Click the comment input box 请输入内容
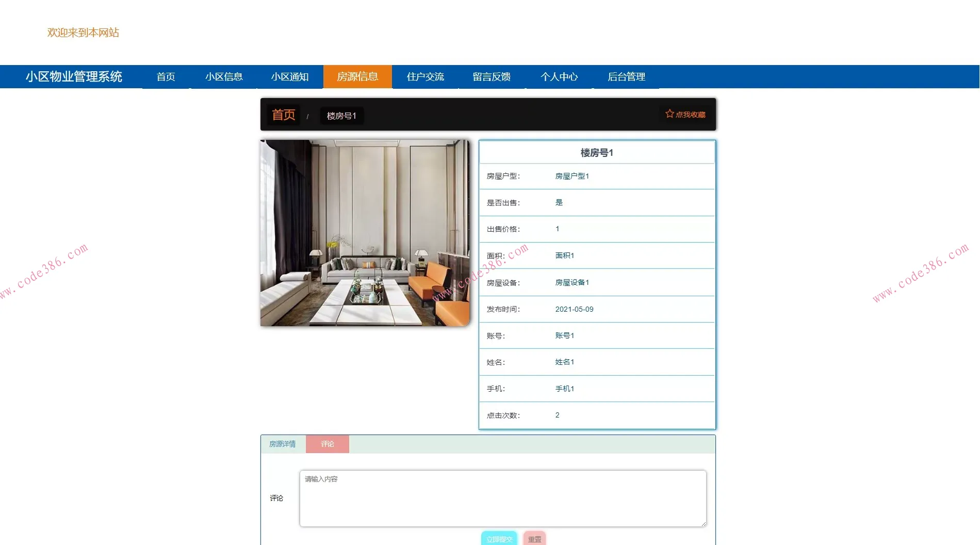This screenshot has width=980, height=545. [502, 498]
